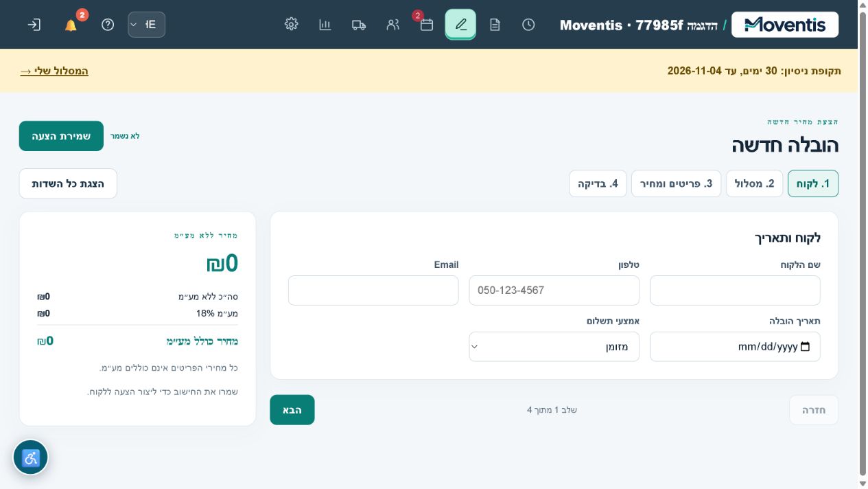This screenshot has height=489, width=868.
Task: Switch to step tab 4. בדיקה
Action: pyautogui.click(x=598, y=183)
